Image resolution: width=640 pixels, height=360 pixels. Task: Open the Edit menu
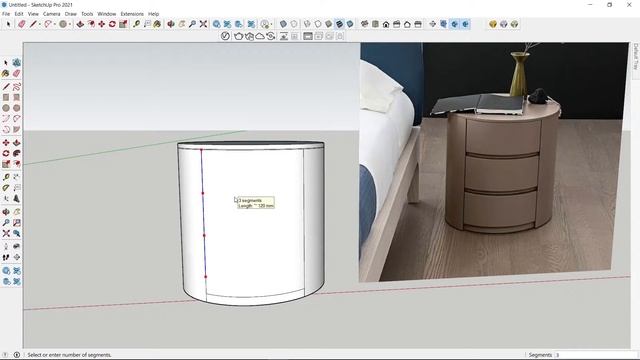(19, 14)
